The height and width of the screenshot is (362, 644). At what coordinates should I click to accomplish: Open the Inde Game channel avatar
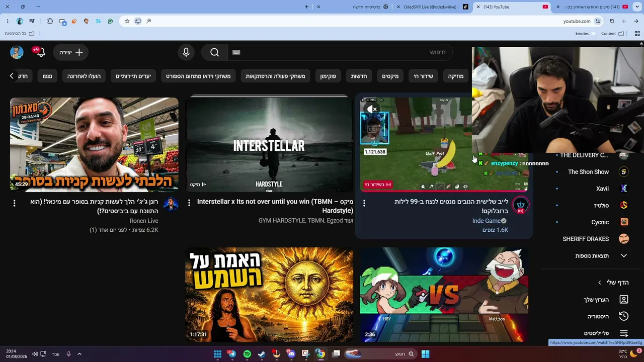coord(521,205)
